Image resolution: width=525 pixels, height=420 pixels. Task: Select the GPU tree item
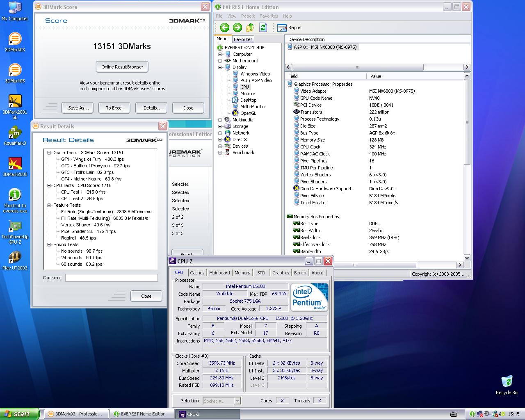(x=241, y=87)
